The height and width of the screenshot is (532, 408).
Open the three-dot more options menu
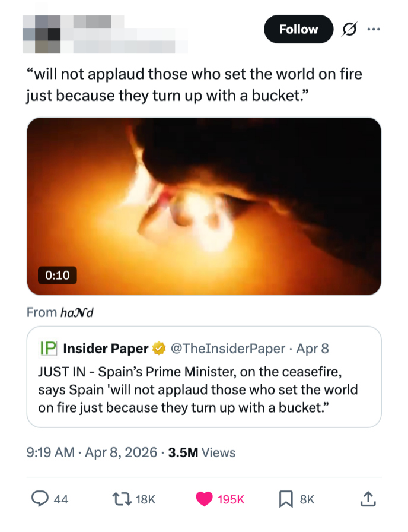point(372,29)
